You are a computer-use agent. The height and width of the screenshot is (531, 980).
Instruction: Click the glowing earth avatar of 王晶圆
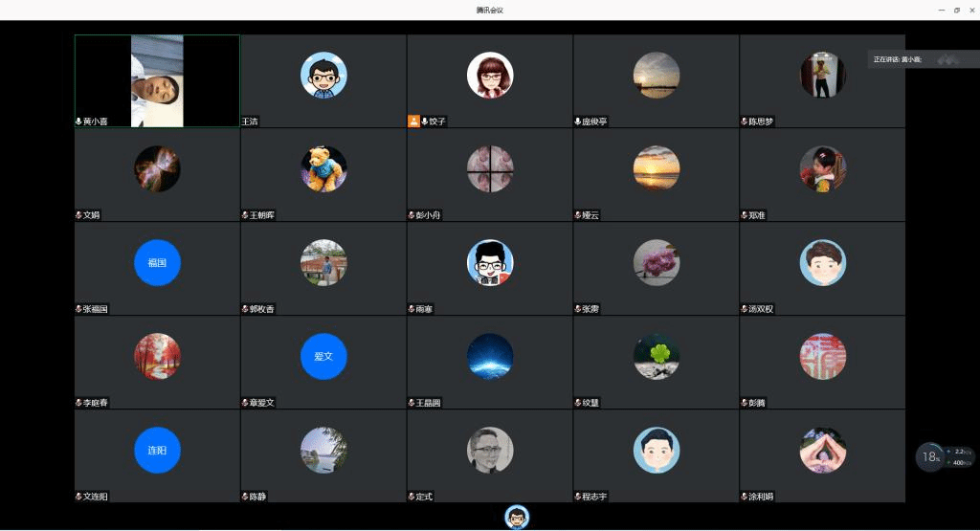[x=490, y=356]
